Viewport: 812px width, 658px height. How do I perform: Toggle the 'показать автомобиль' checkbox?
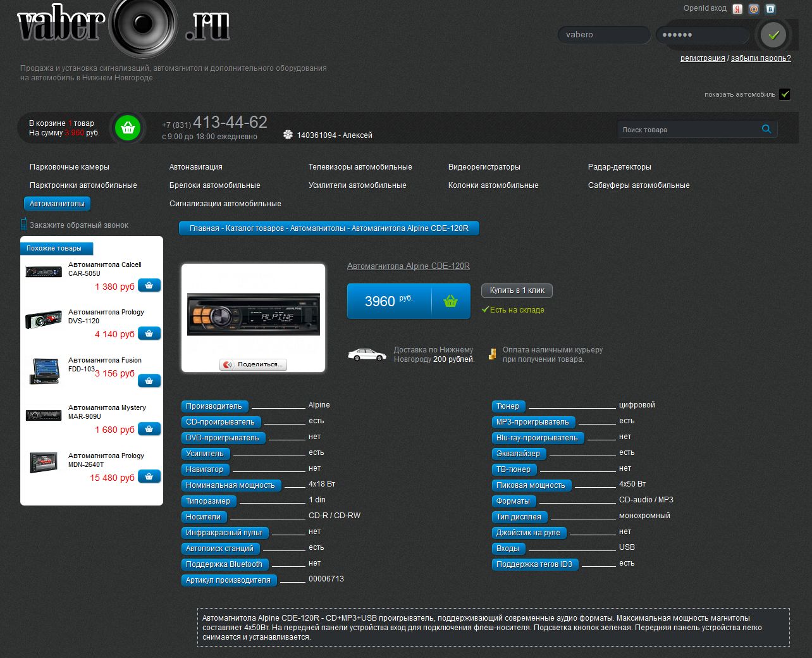point(785,94)
